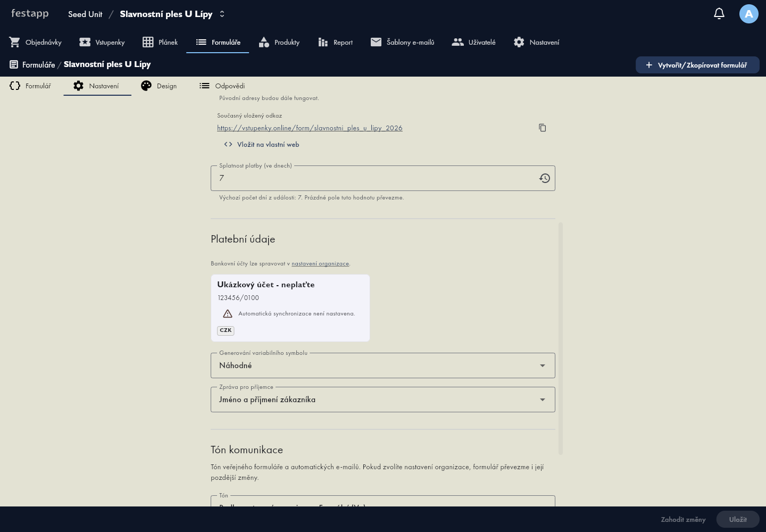Select the Ukázkový účet bank account card
The height and width of the screenshot is (532, 766).
click(x=290, y=308)
